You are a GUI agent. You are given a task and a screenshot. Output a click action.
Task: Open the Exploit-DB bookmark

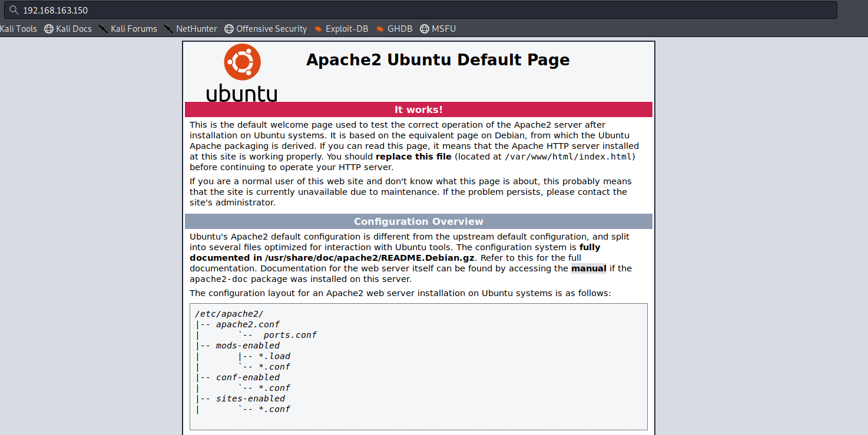(341, 28)
